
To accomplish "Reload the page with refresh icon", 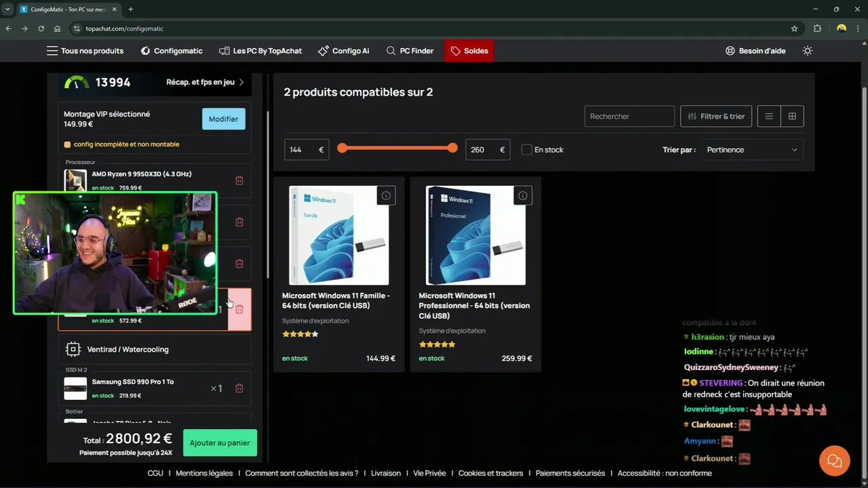I will point(41,28).
